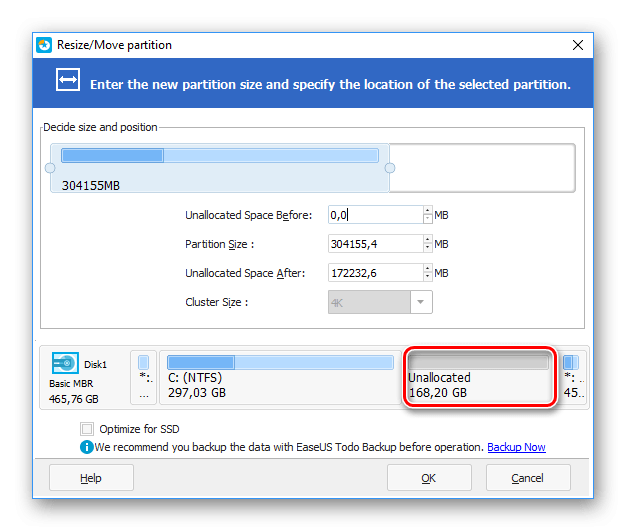The height and width of the screenshot is (531, 626).
Task: Click the Unallocated Space Before stepper arrows
Action: point(428,215)
